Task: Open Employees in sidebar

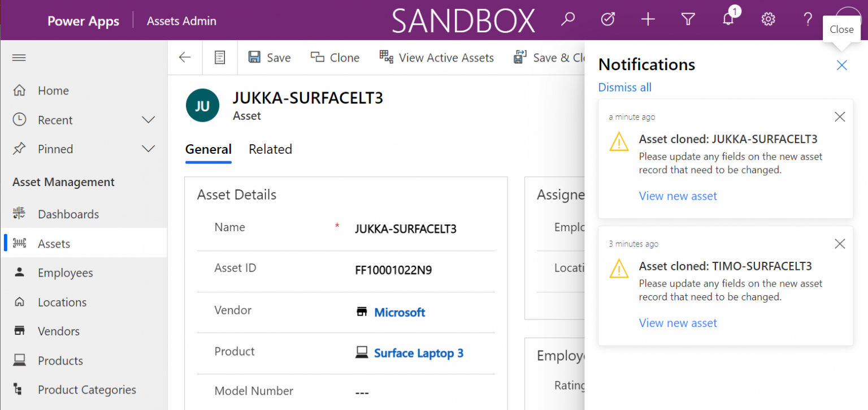Action: (84, 273)
